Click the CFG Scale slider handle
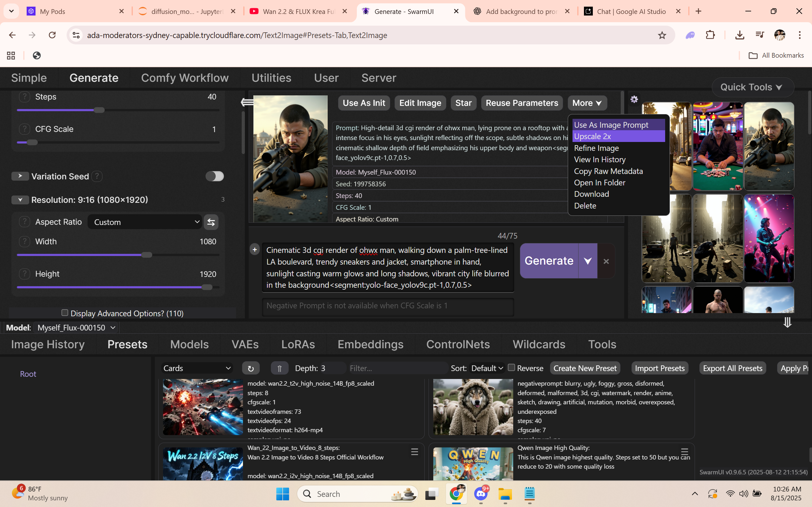Viewport: 812px width, 507px height. 32,143
